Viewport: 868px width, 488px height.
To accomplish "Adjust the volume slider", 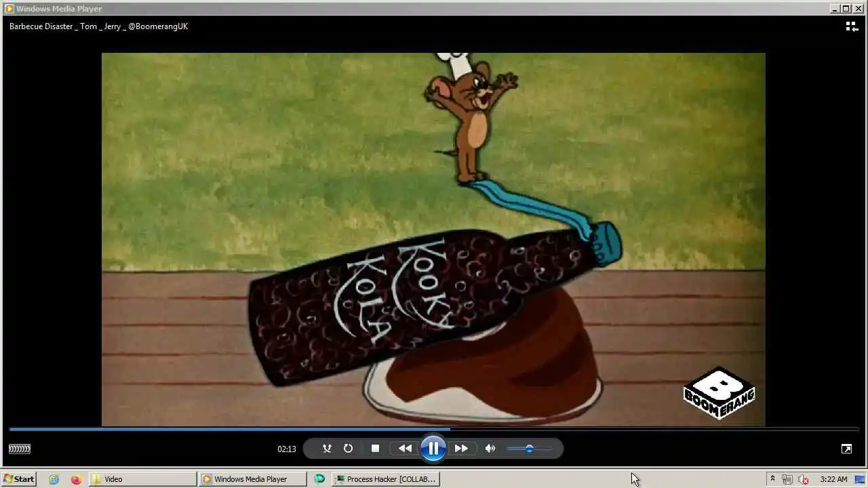I will click(x=529, y=448).
